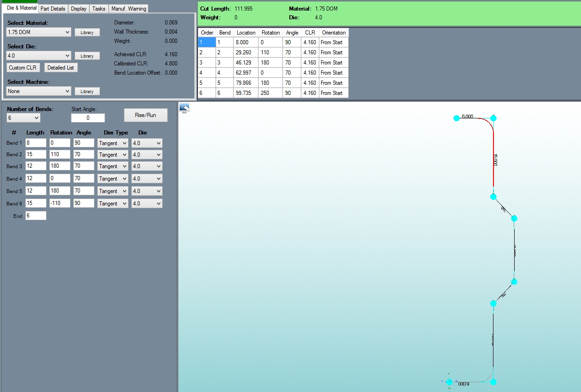Change Bend 1 Dim Type dropdown
581x392 pixels.
click(x=112, y=143)
